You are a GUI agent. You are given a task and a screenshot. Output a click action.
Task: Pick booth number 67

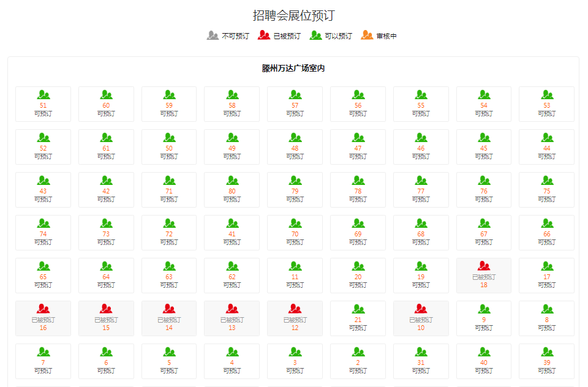click(x=484, y=233)
